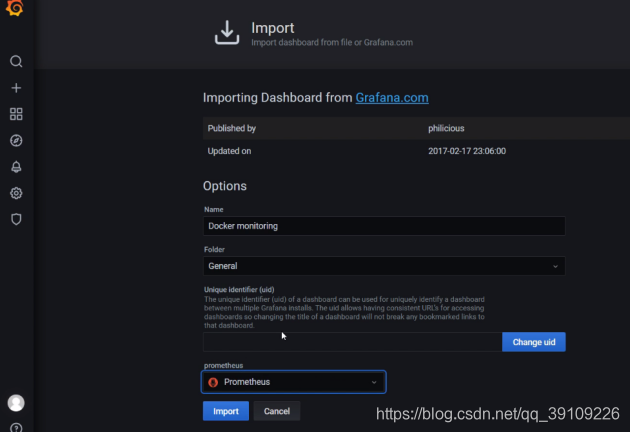Image resolution: width=630 pixels, height=433 pixels.
Task: Click the lowercase prometheus field label
Action: (x=223, y=365)
